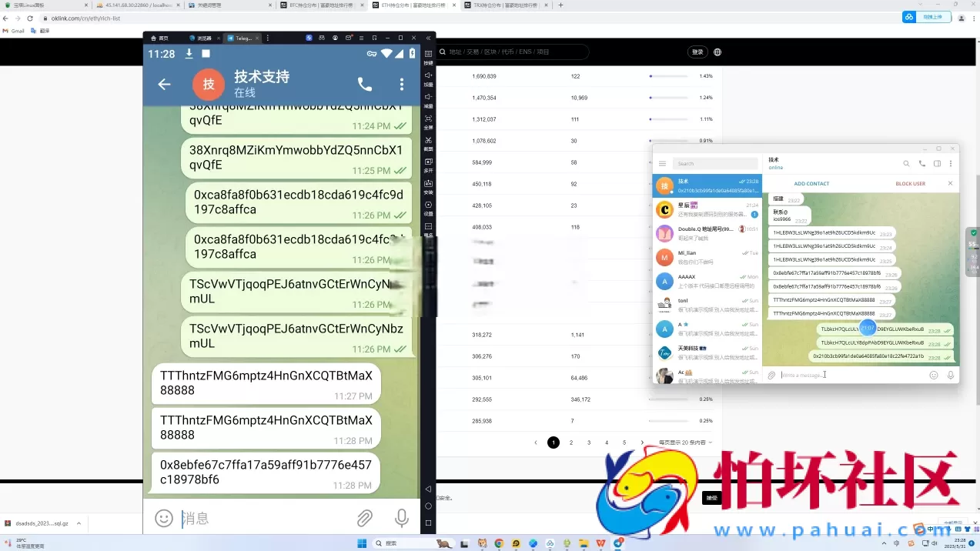
Task: Click the attach paperclip in Telegram desktop
Action: (769, 375)
